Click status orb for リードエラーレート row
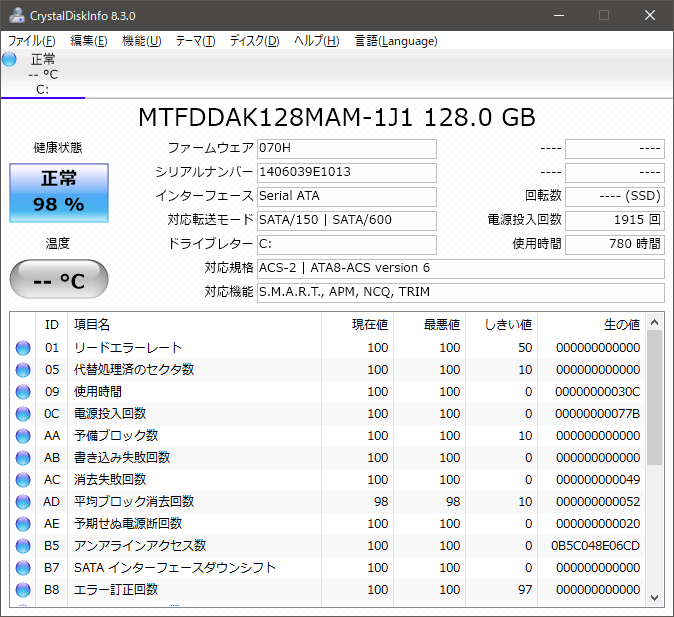The image size is (674, 617). pyautogui.click(x=23, y=348)
